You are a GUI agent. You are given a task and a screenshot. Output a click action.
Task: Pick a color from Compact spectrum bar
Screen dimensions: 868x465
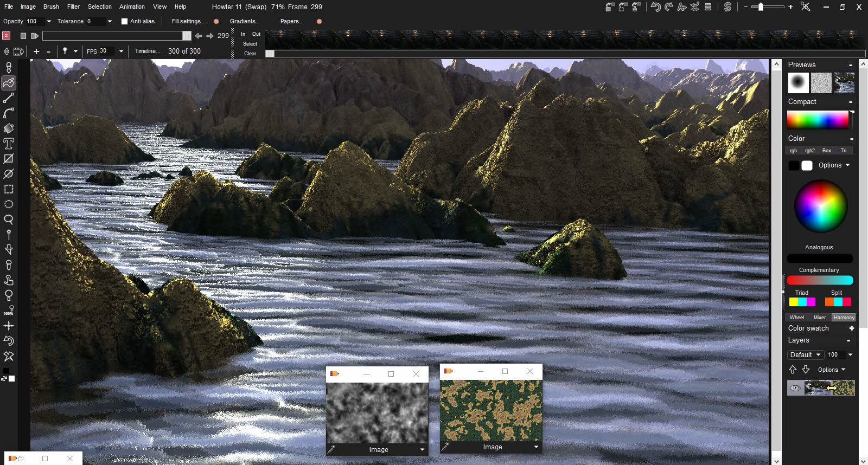[x=817, y=120]
